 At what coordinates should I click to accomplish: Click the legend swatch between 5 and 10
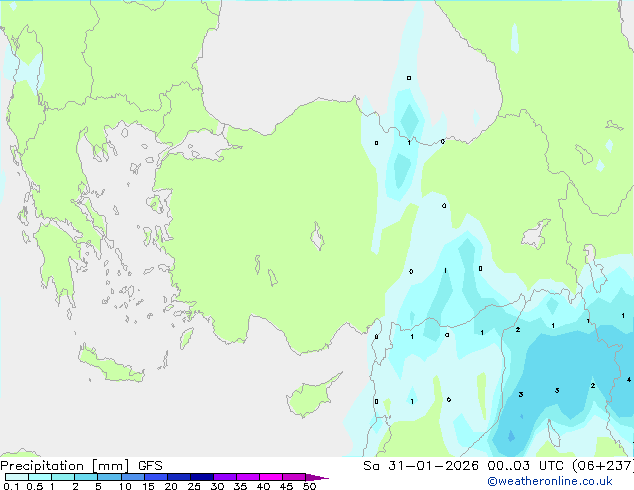109,477
